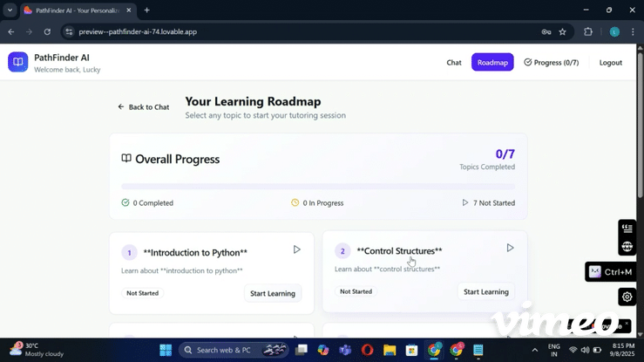Image resolution: width=644 pixels, height=362 pixels.
Task: Select the PathFinder AI browser tab
Action: click(78, 10)
